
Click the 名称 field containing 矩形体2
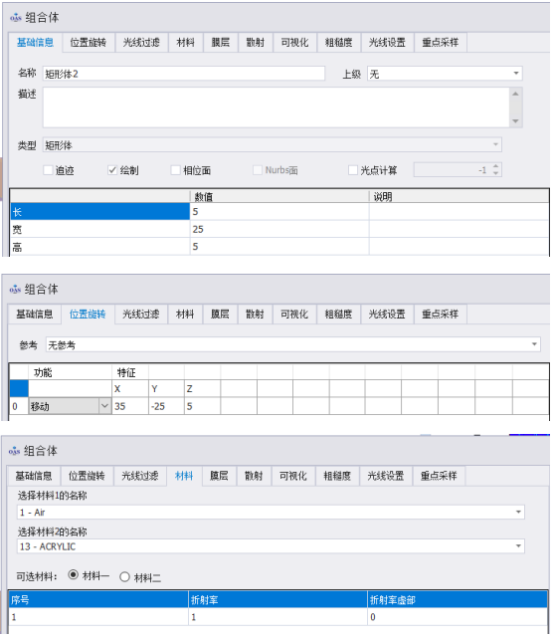click(184, 74)
